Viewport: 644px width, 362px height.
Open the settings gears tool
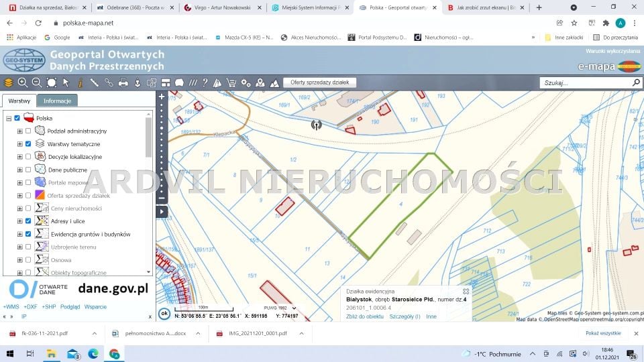pos(246,82)
